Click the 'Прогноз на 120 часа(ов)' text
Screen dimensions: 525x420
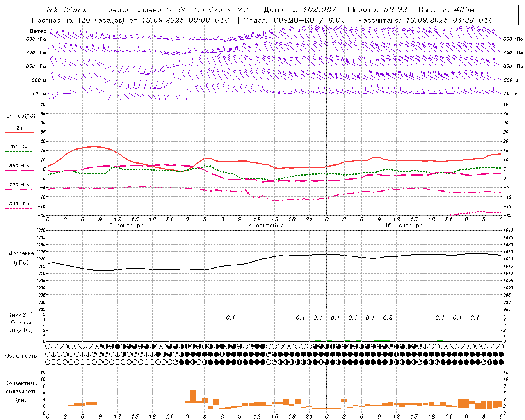[79, 20]
